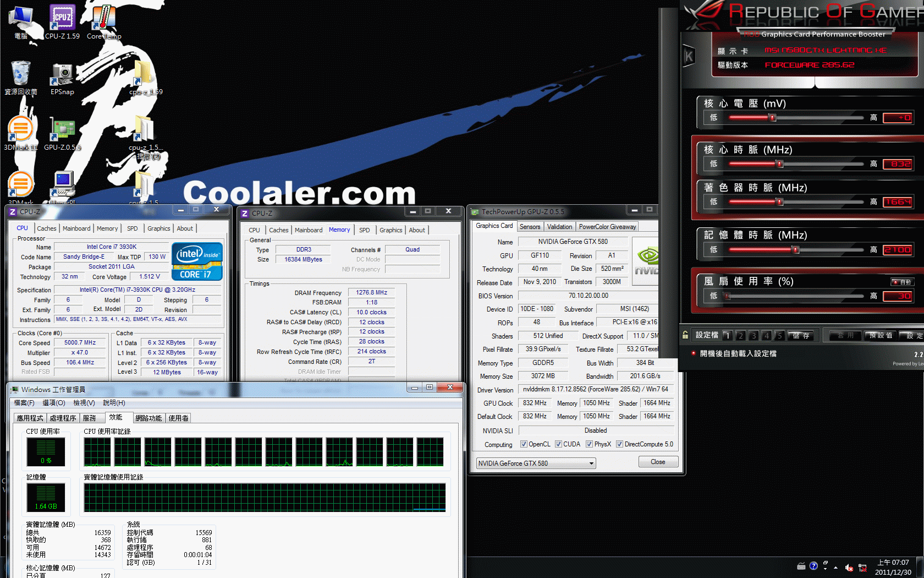The height and width of the screenshot is (578, 924).
Task: Click the NVIDIA logo in GPU-Z
Action: pyautogui.click(x=647, y=261)
